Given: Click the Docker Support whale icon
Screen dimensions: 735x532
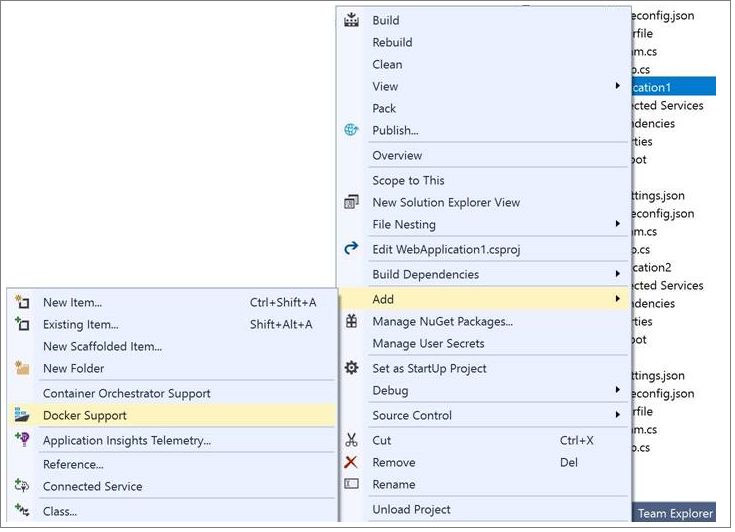Looking at the screenshot, I should (22, 415).
